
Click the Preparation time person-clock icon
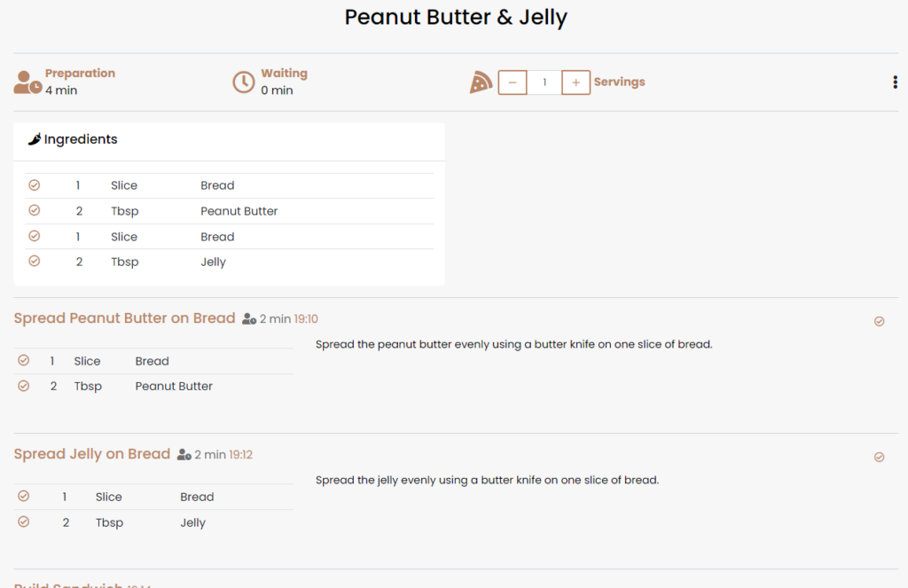(x=27, y=82)
